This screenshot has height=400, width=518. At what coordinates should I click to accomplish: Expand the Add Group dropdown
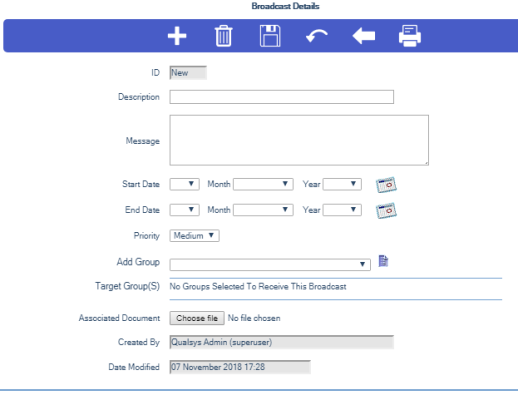tap(270, 265)
